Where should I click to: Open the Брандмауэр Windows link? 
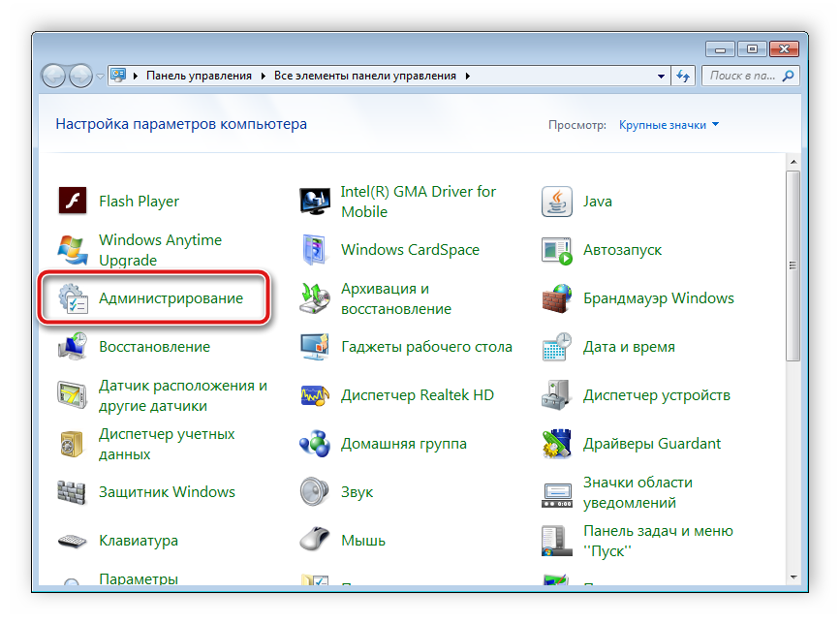[659, 298]
